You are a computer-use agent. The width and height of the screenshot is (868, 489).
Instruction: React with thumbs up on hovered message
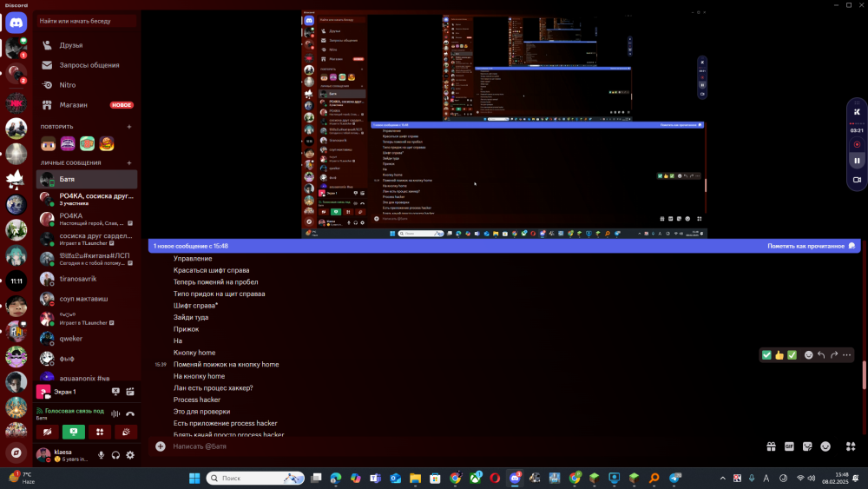779,355
